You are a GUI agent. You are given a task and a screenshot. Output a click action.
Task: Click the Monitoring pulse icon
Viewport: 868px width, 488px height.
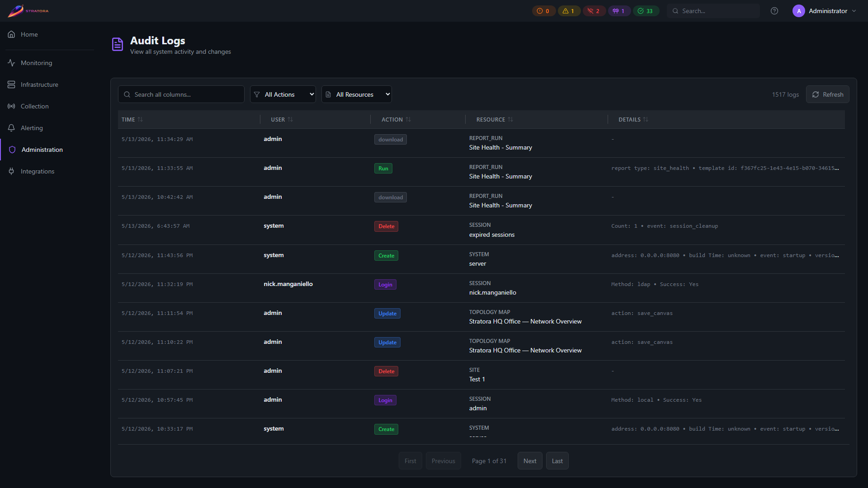tap(11, 63)
